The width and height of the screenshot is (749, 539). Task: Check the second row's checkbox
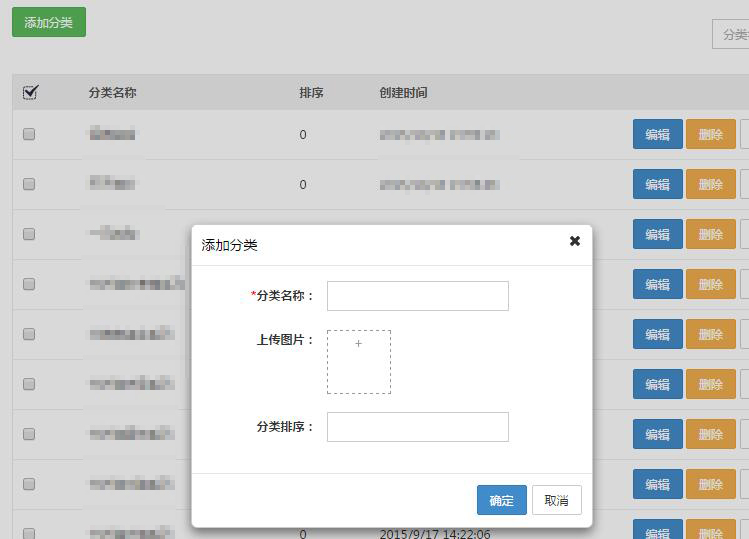point(29,184)
